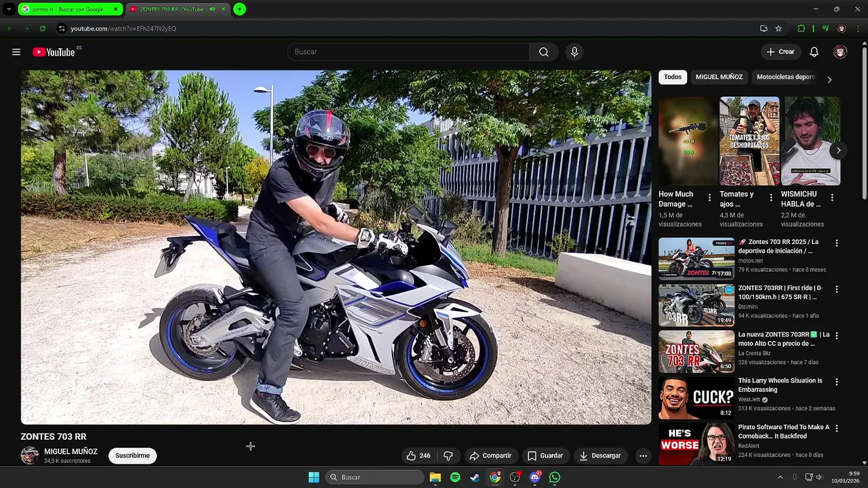Viewport: 868px width, 488px height.
Task: Open options for ZONTES 703RR First ride video
Action: [836, 289]
